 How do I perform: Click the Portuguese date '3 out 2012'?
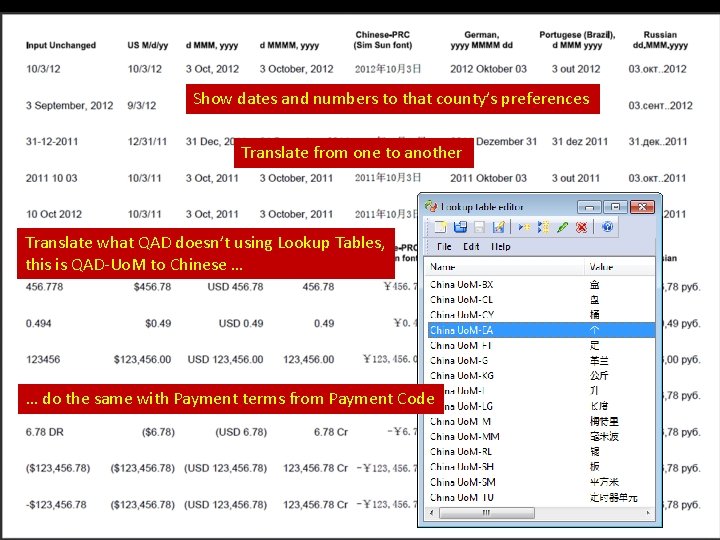click(x=576, y=69)
